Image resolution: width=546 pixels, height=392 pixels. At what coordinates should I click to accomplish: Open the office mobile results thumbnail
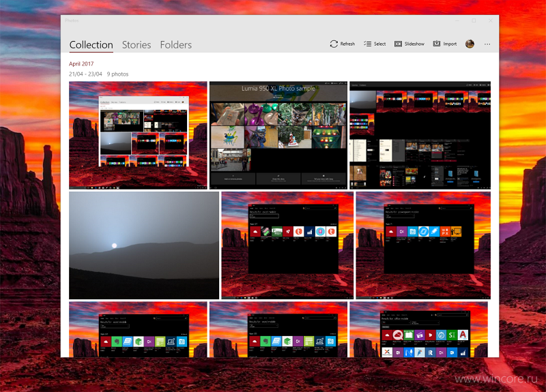[x=420, y=329]
